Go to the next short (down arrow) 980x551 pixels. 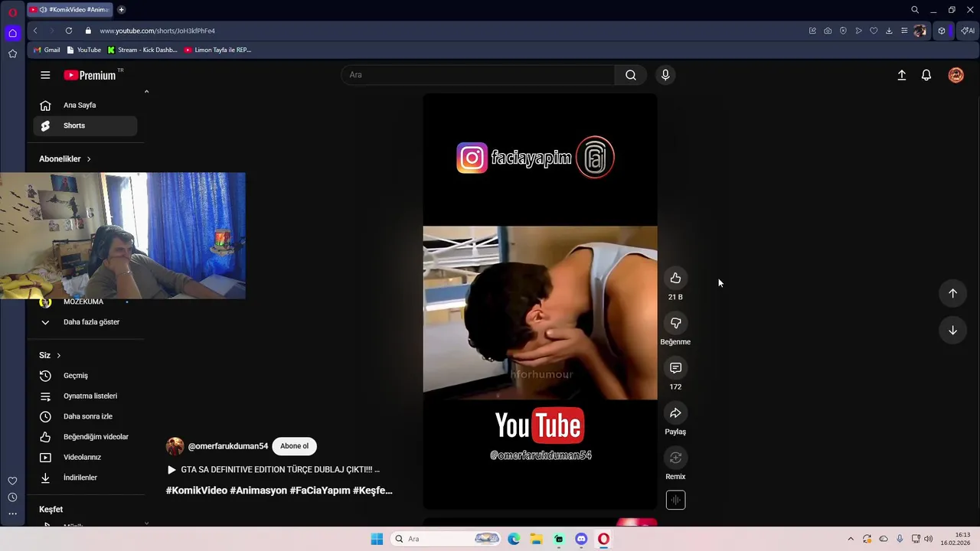(952, 331)
